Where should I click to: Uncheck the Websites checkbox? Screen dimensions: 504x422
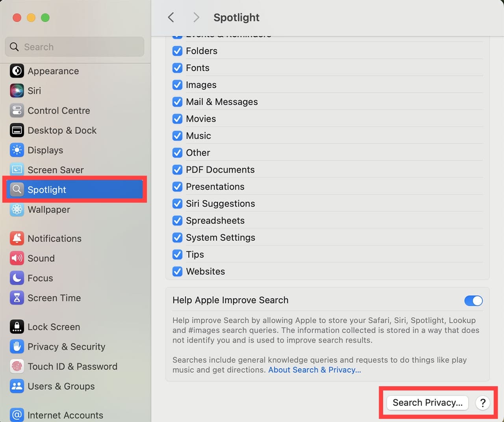pyautogui.click(x=178, y=271)
